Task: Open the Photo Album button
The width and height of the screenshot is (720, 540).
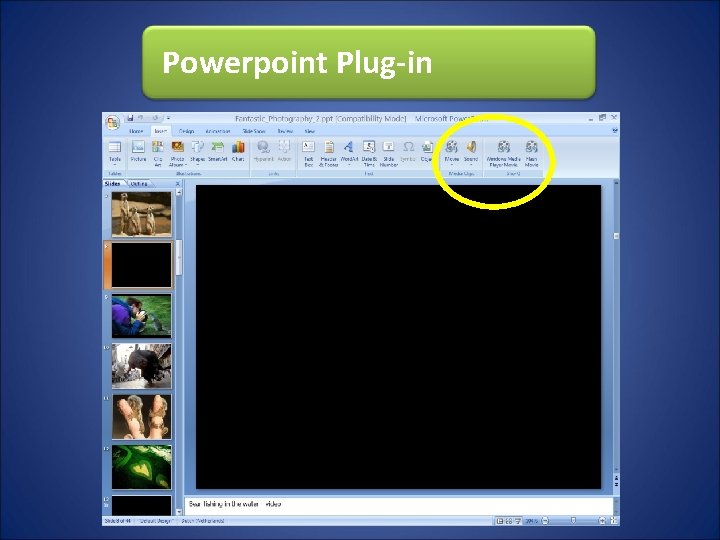Action: (x=177, y=154)
